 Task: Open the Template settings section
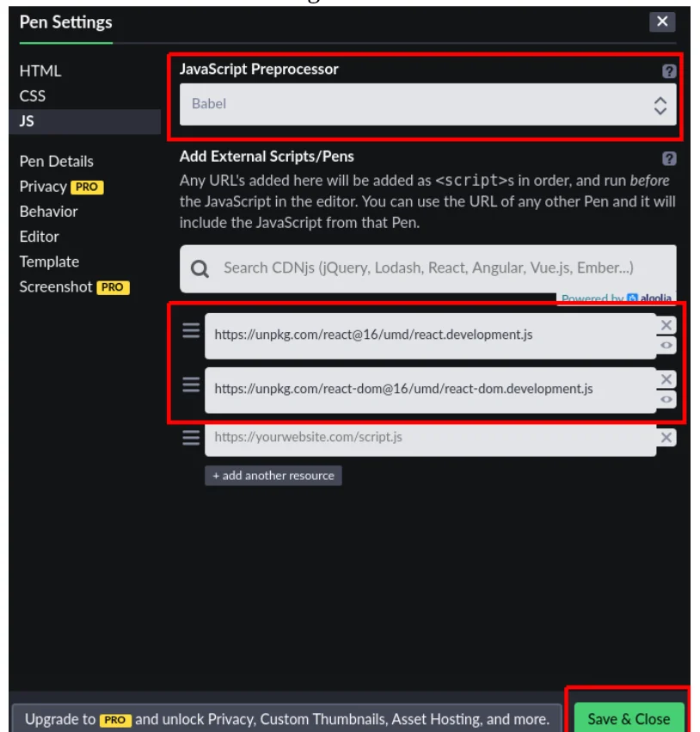[49, 261]
